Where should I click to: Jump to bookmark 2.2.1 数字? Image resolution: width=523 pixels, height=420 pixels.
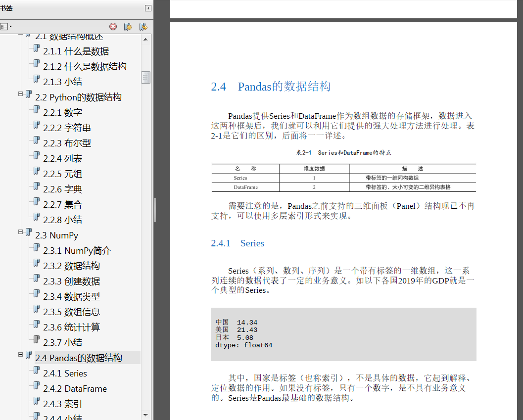(x=62, y=112)
